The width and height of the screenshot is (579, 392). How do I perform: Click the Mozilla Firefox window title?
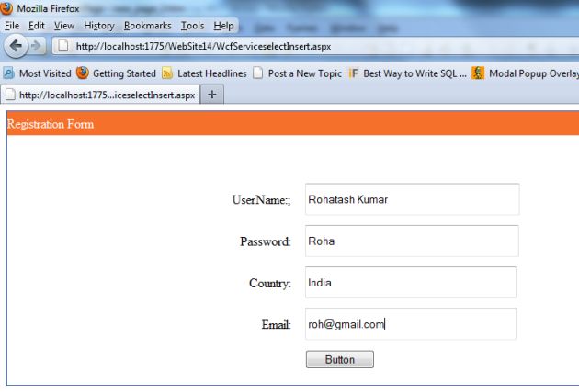click(x=48, y=8)
